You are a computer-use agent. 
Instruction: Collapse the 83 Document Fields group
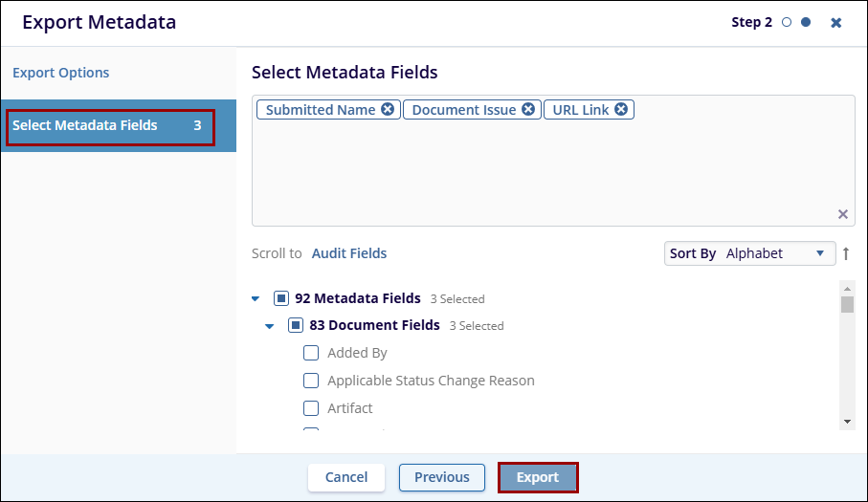(270, 326)
